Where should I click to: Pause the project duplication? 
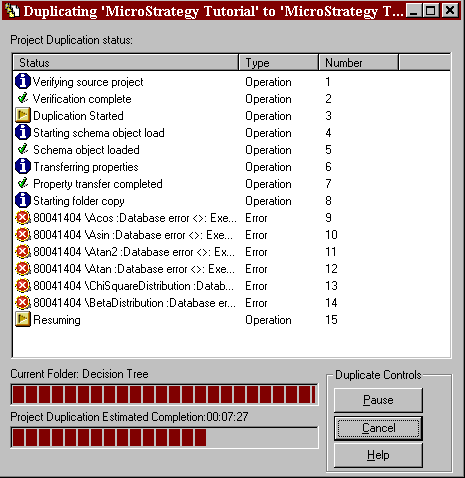(x=378, y=400)
